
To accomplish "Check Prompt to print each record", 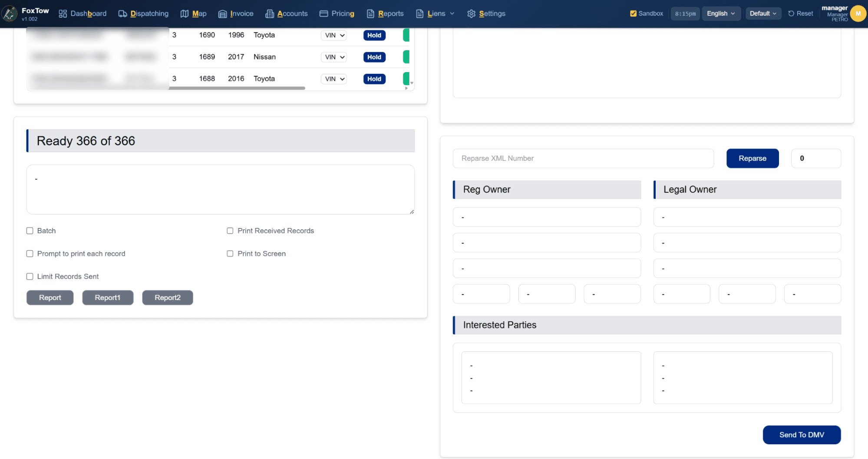I will [x=30, y=254].
